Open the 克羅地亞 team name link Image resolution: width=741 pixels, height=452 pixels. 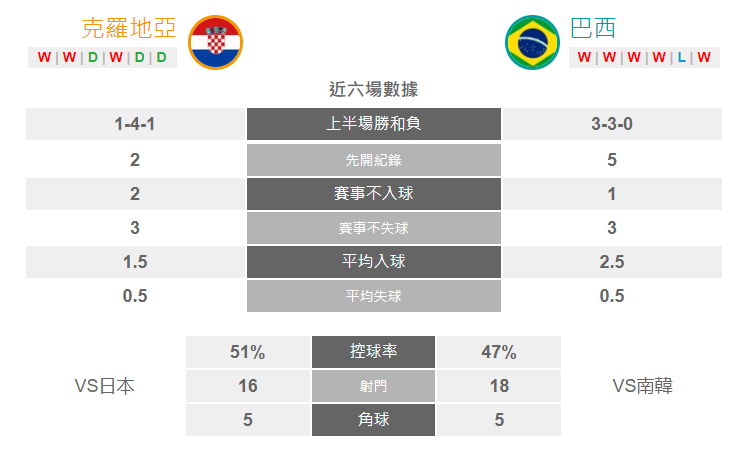tap(129, 28)
